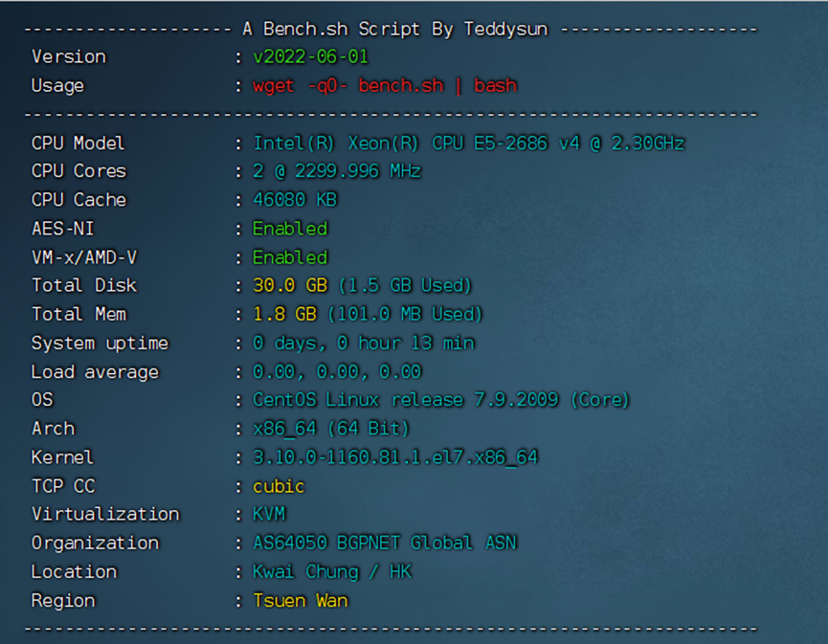Click the "CPU Cores" label
828x644 pixels.
79,171
